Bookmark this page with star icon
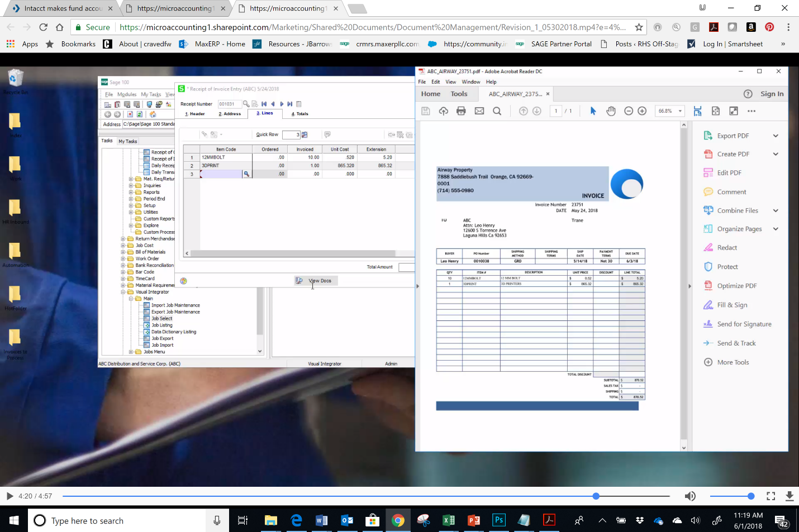This screenshot has width=799, height=532. click(639, 27)
